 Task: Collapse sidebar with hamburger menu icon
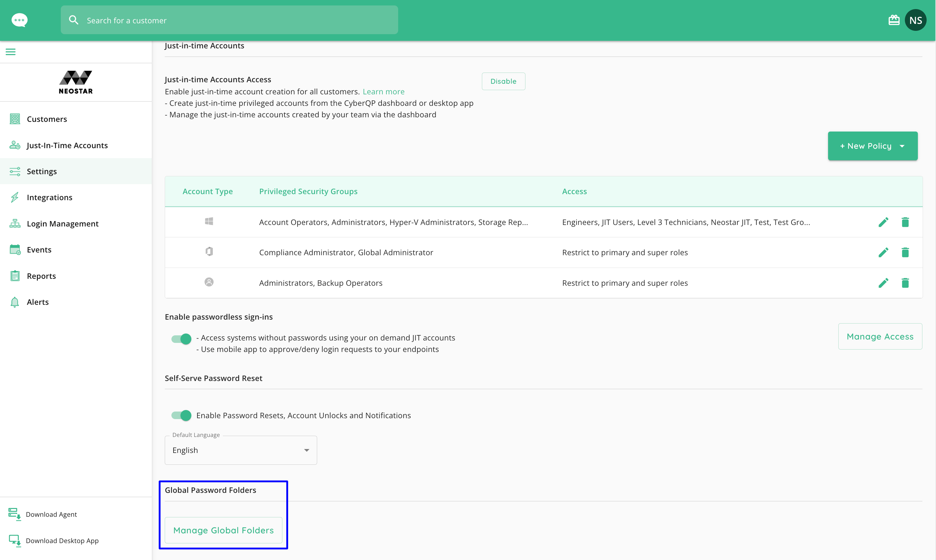tap(11, 52)
